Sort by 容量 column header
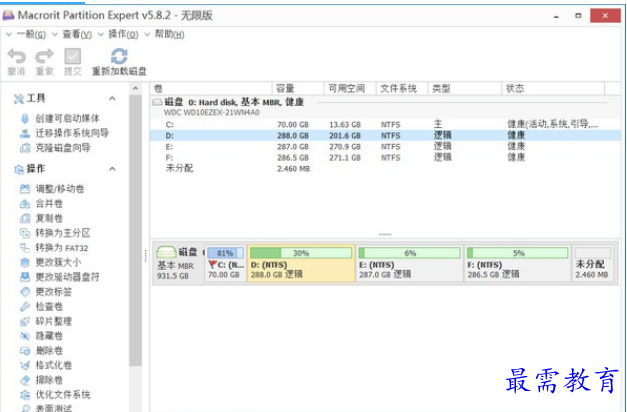627x412 pixels. 298,88
